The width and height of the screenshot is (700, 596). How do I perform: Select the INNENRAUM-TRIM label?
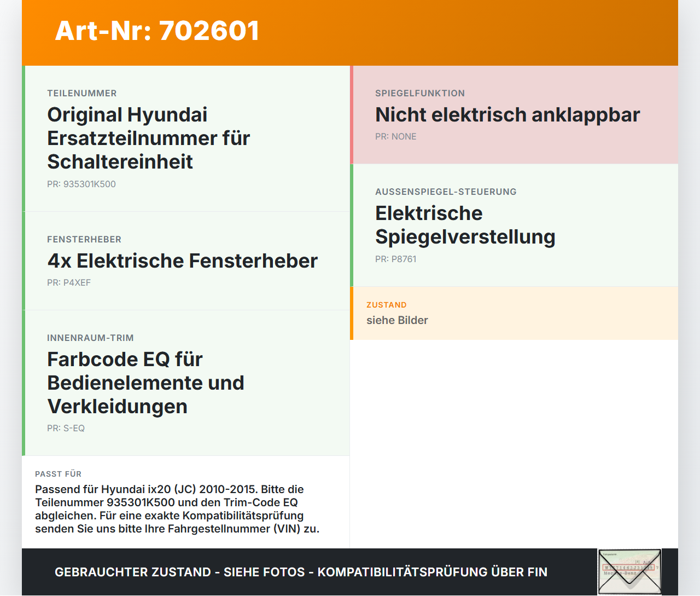[90, 338]
